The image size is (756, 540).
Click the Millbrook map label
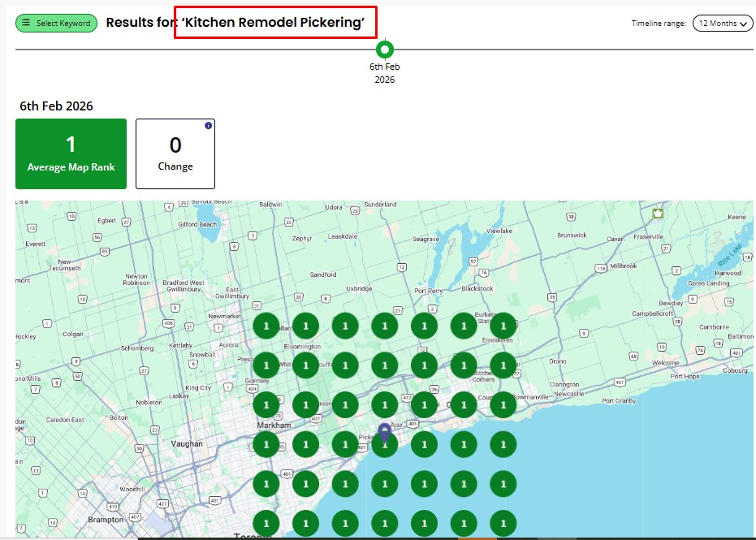[x=624, y=266]
